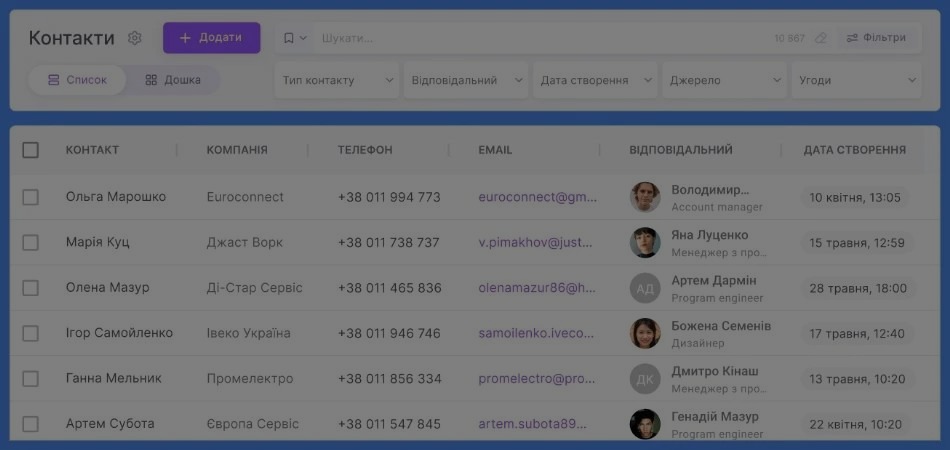Click company Івеко Україна
This screenshot has height=450, width=950.
coord(248,334)
